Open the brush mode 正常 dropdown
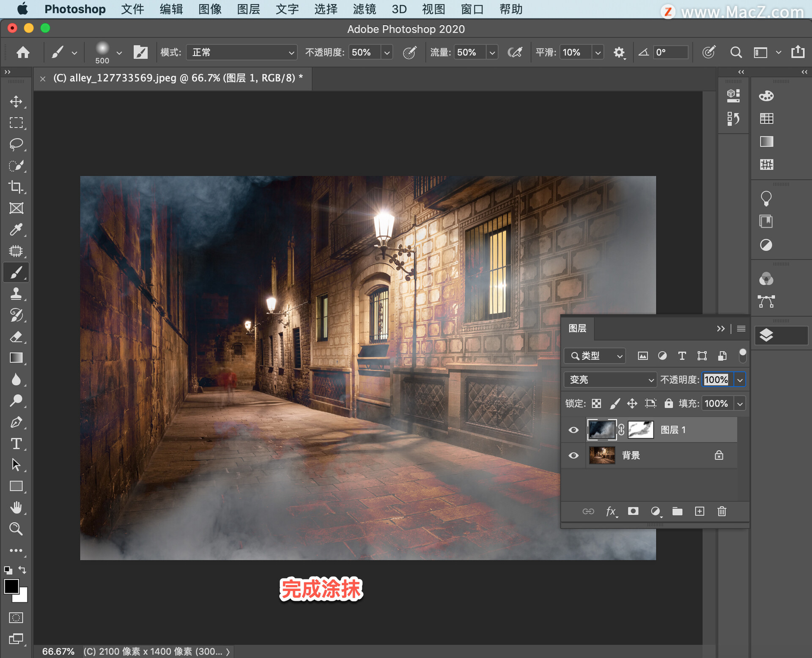This screenshot has width=812, height=658. [242, 52]
